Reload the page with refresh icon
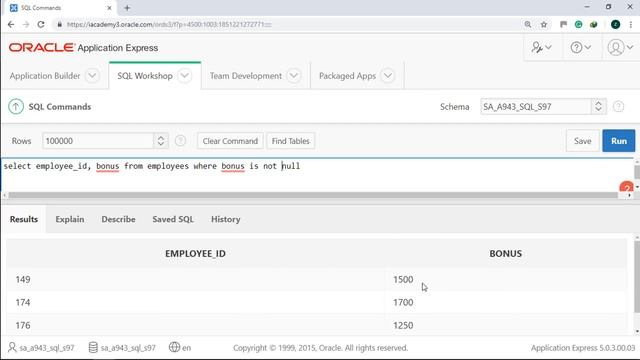This screenshot has height=360, width=640. pyautogui.click(x=41, y=24)
